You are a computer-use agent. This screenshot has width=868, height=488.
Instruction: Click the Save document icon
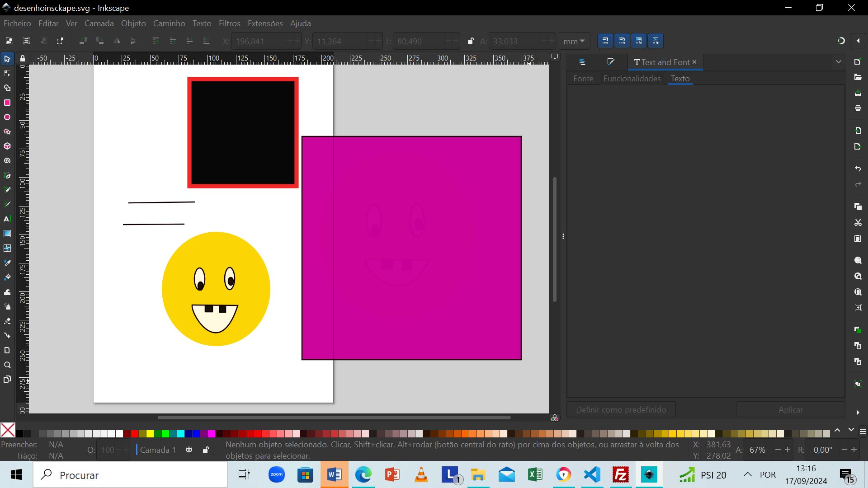pos(858,93)
